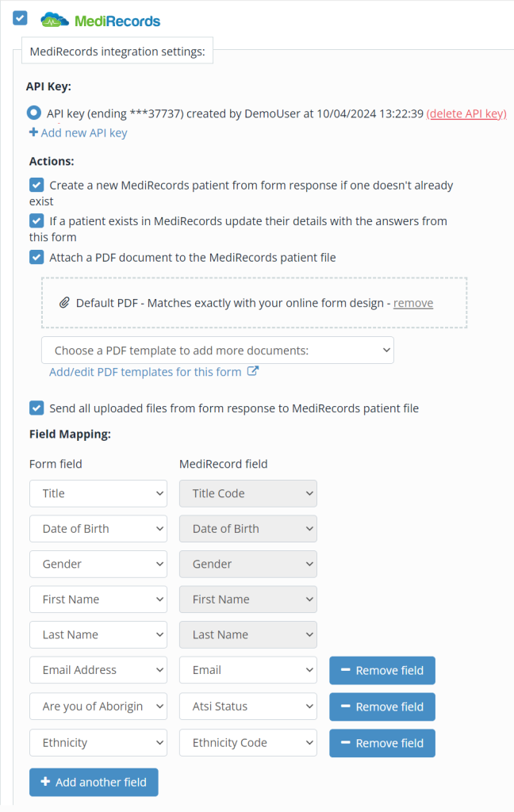The width and height of the screenshot is (514, 812).
Task: Click the minus icon on Email Remove field button
Action: [x=346, y=670]
